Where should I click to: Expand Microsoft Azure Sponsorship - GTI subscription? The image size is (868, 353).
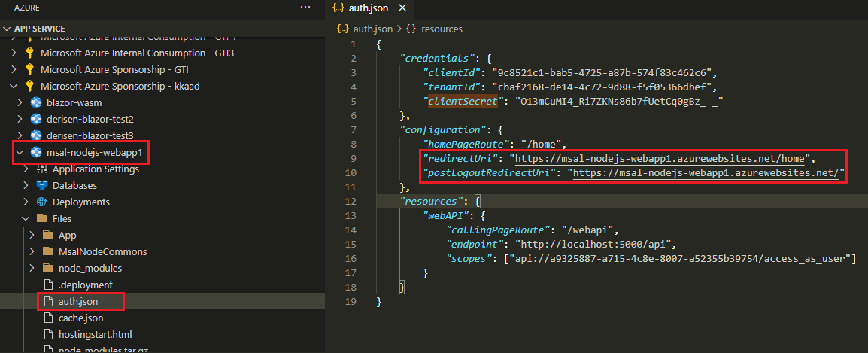tap(14, 70)
